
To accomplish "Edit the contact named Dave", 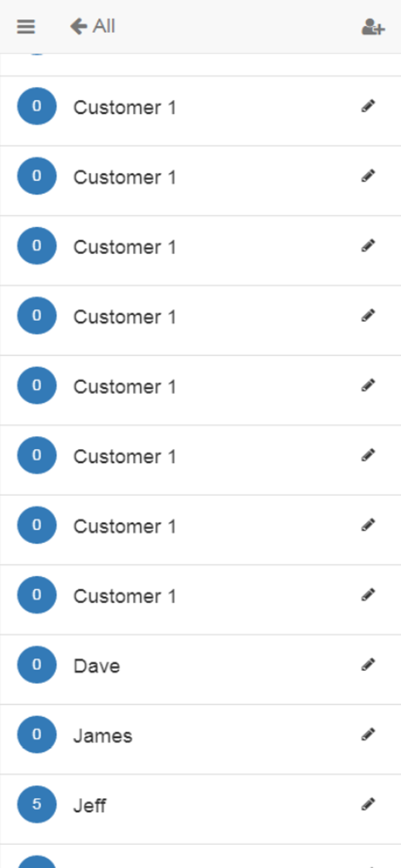I will (368, 664).
